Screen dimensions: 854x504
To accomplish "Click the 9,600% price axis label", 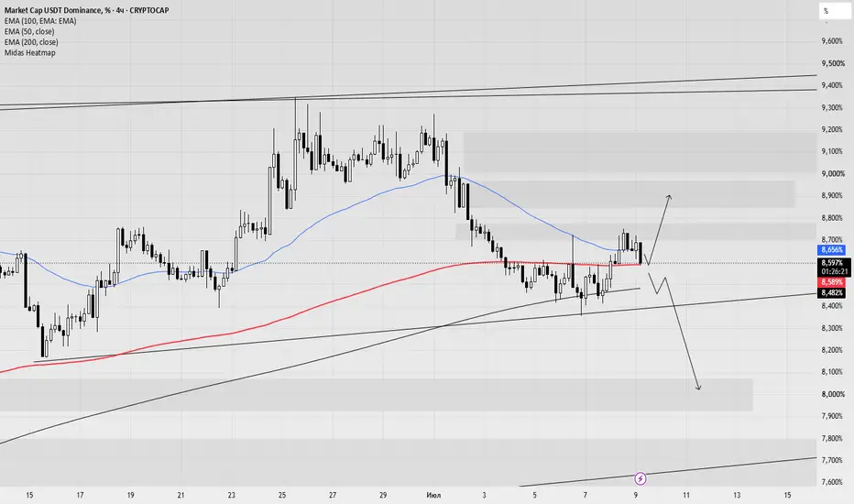I will point(832,41).
